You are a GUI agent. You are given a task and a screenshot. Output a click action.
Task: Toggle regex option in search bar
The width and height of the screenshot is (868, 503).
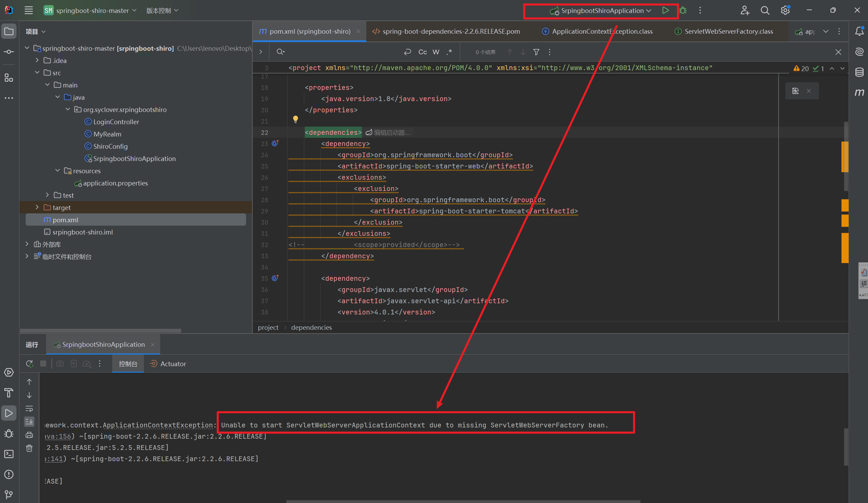pyautogui.click(x=449, y=52)
